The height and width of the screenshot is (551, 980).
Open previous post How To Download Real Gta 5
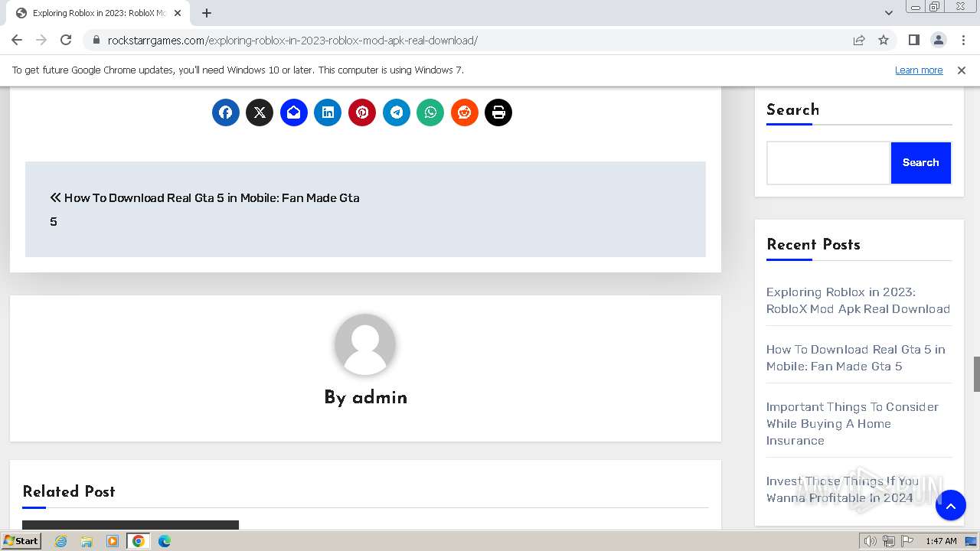click(x=204, y=209)
